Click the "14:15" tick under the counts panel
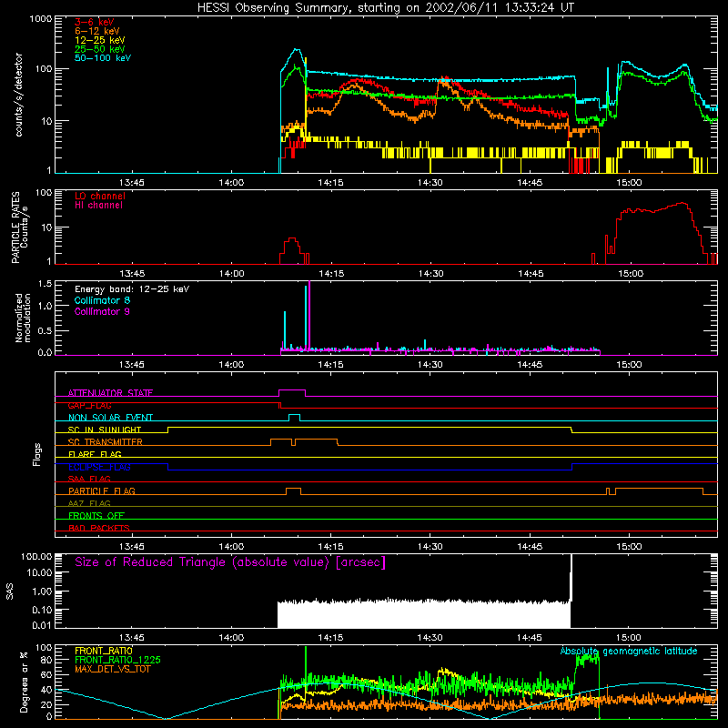 330,183
